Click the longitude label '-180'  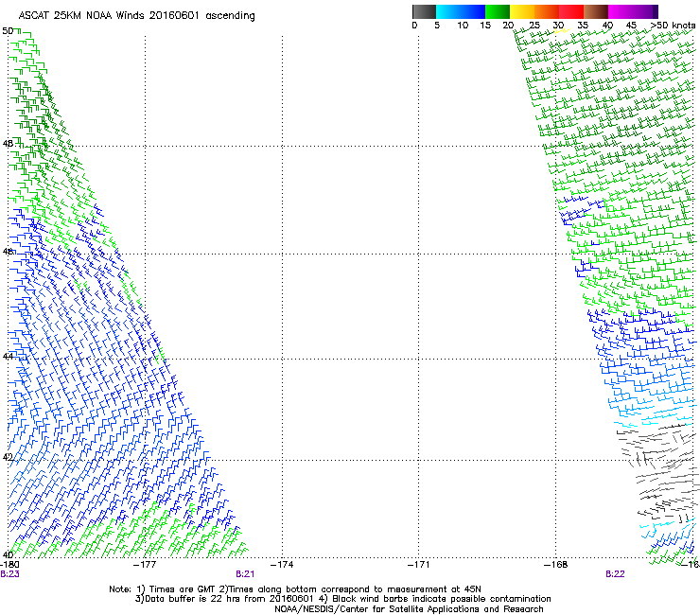tap(9, 565)
